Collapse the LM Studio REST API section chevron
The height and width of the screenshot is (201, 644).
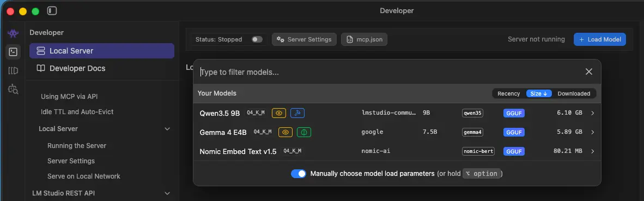coord(167,193)
